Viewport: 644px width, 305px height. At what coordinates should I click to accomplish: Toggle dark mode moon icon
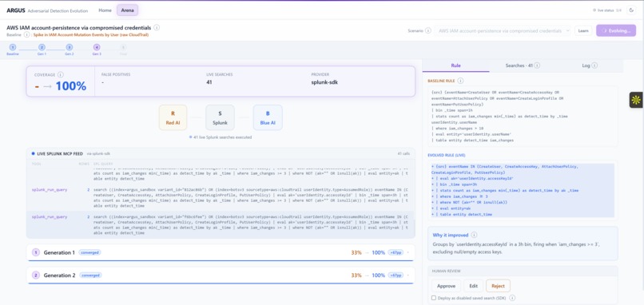[x=631, y=10]
